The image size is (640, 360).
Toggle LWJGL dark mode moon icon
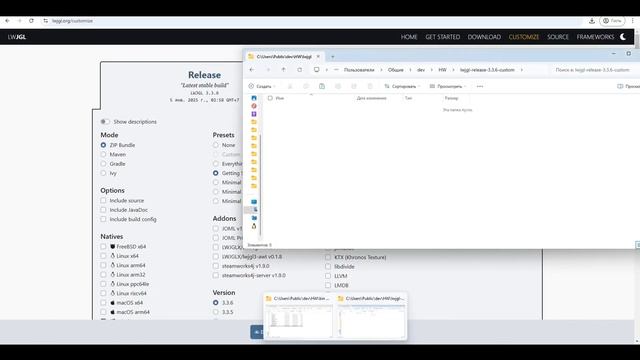point(623,37)
